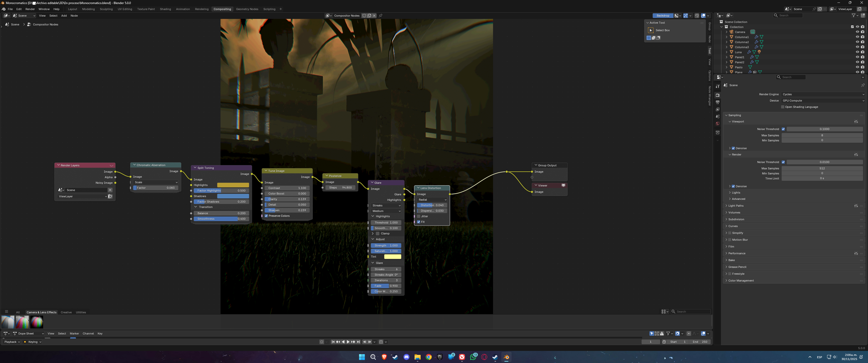The height and width of the screenshot is (363, 868).
Task: Click the Viewport sampling presets icon
Action: pos(856,122)
